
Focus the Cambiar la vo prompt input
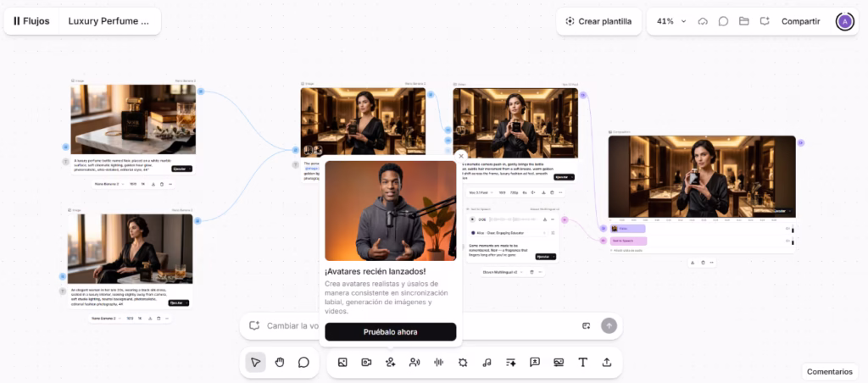point(292,326)
